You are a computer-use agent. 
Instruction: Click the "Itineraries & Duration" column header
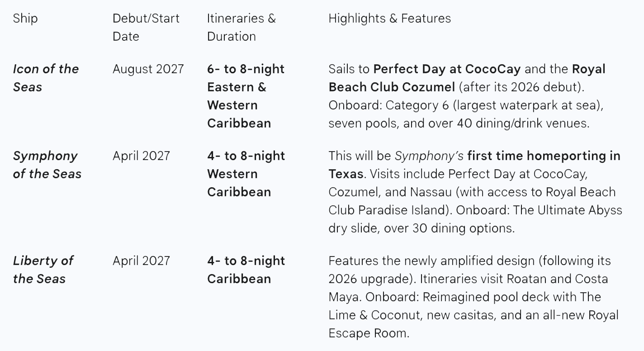pos(241,27)
